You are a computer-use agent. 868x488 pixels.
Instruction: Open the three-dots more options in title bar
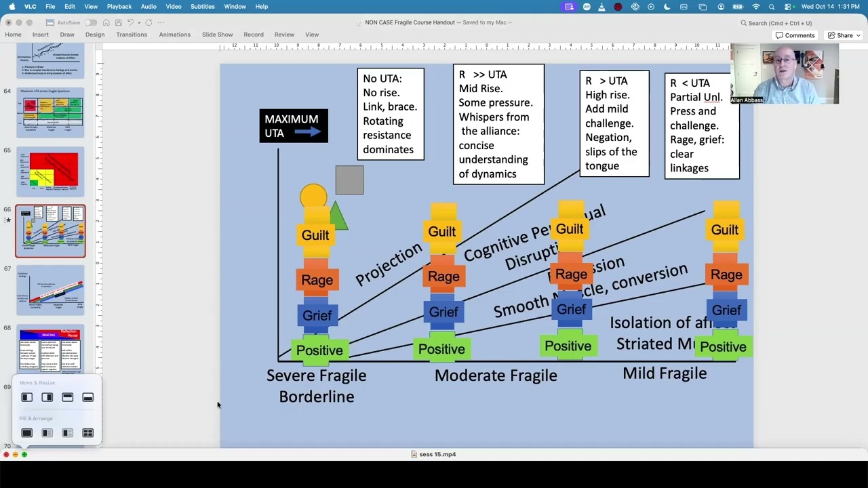161,22
